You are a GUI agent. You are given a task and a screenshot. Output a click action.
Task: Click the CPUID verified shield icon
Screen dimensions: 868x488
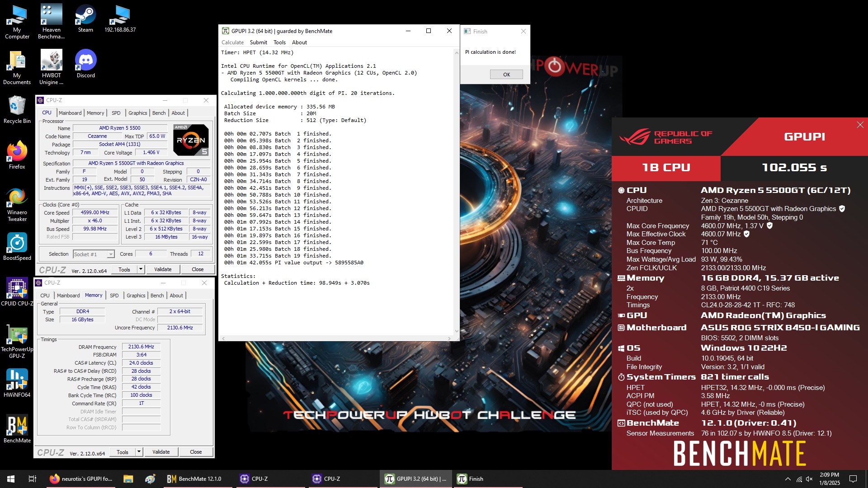click(842, 209)
